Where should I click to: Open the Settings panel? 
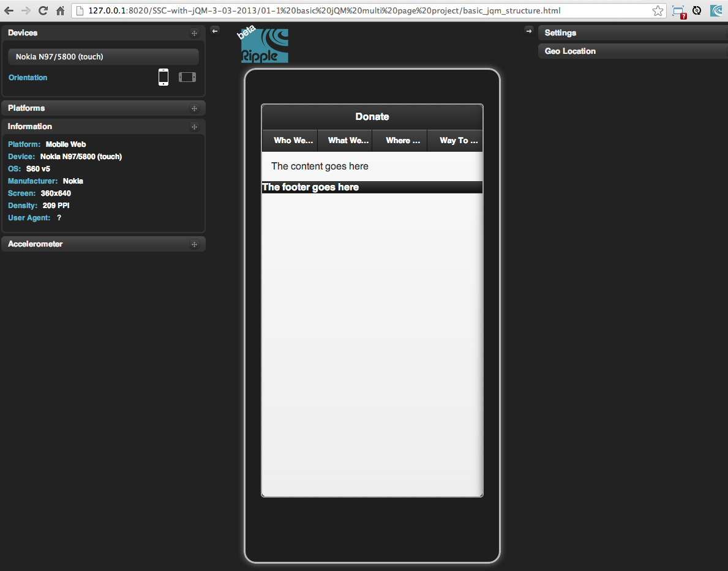tap(631, 33)
